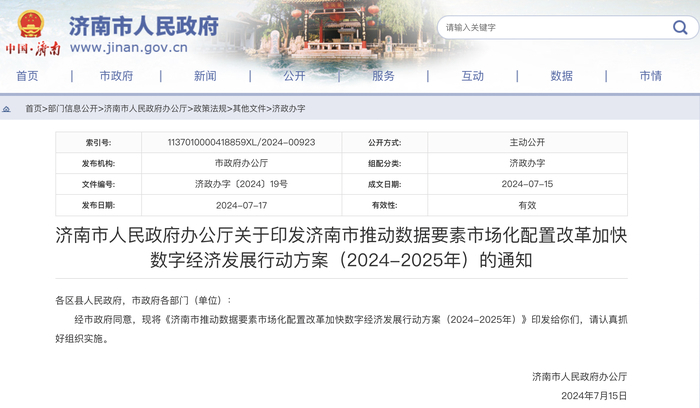This screenshot has width=700, height=408.
Task: Click the 成文日期 label cell
Action: click(x=384, y=184)
